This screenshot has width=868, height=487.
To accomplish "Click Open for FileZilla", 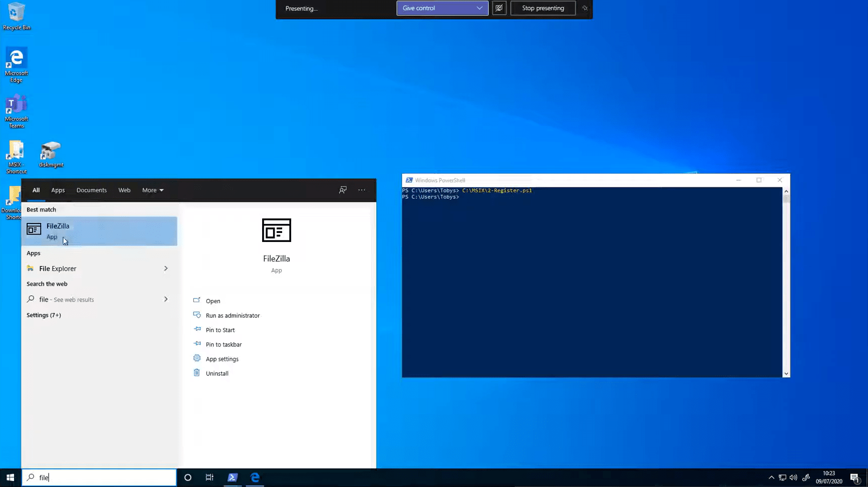I will point(213,301).
